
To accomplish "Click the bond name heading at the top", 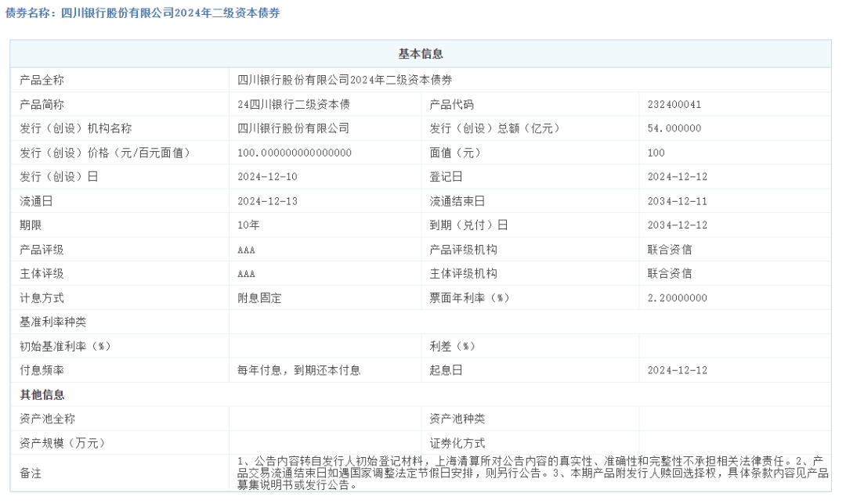I will coord(143,13).
